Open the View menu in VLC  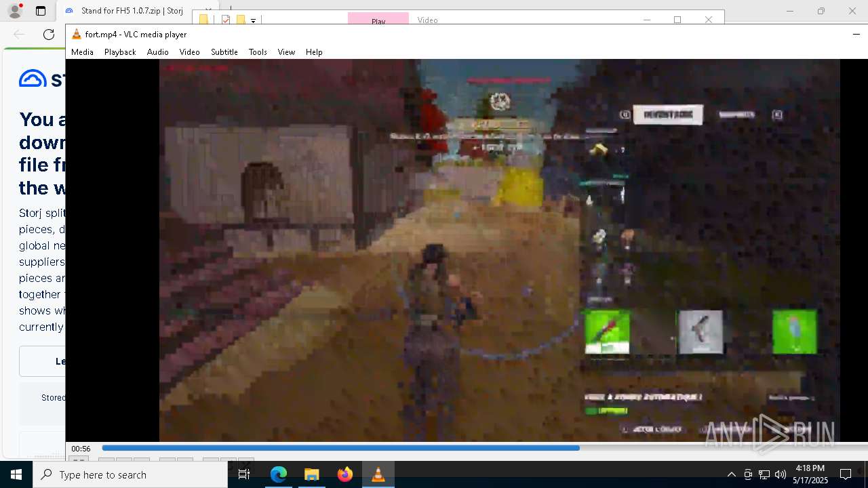click(x=286, y=52)
